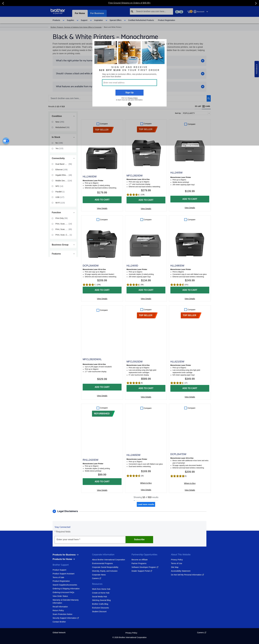
Task: Expand 'Should I choose black and white' FAQ
Action: pos(203,74)
